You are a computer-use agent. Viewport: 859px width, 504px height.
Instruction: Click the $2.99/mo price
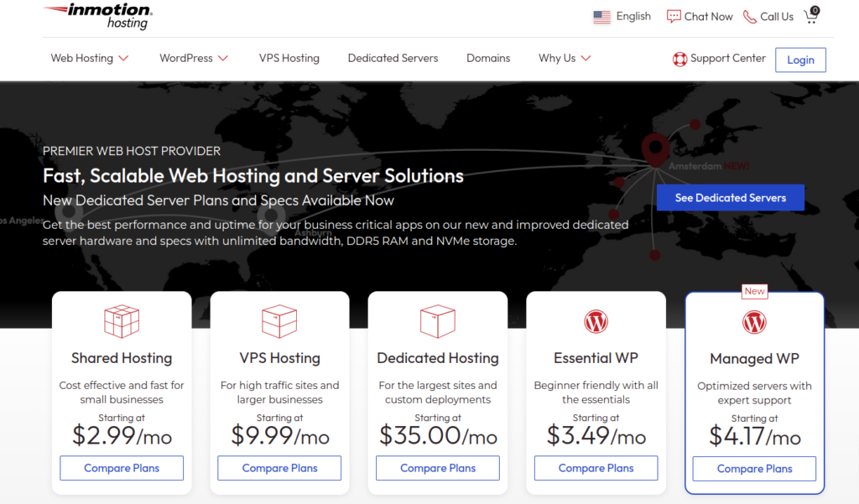(122, 436)
